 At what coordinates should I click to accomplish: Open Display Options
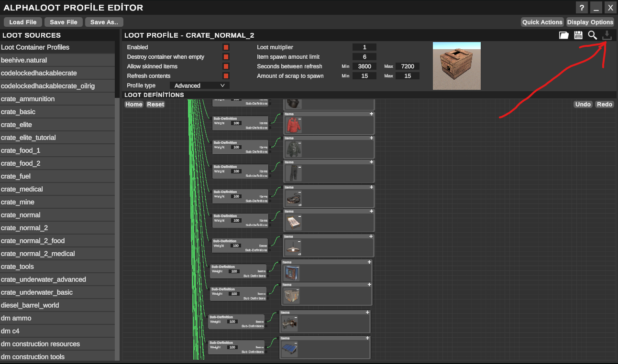click(590, 22)
